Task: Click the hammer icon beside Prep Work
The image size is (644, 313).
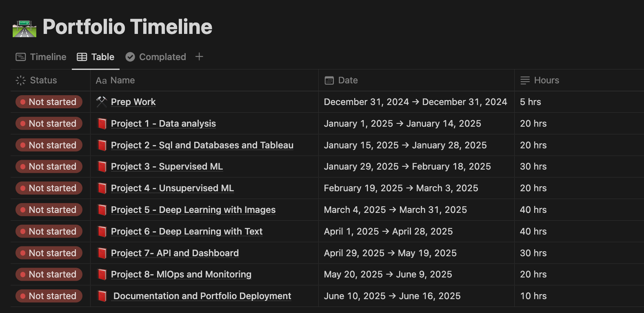Action: [x=102, y=102]
